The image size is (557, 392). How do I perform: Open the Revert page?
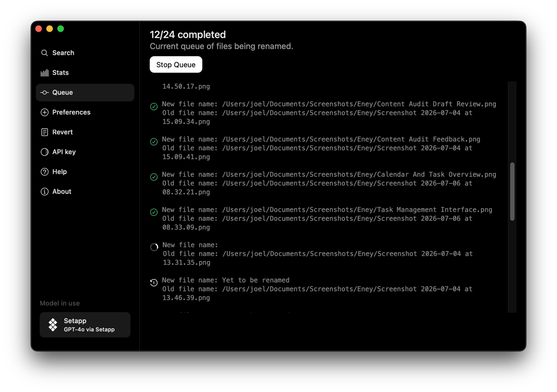(x=85, y=132)
